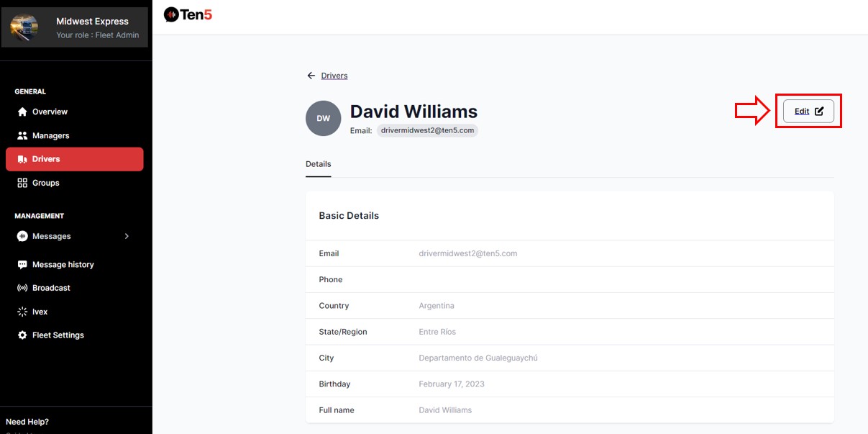Viewport: 868px width, 434px height.
Task: Expand the Messages submenu chevron
Action: click(x=127, y=236)
